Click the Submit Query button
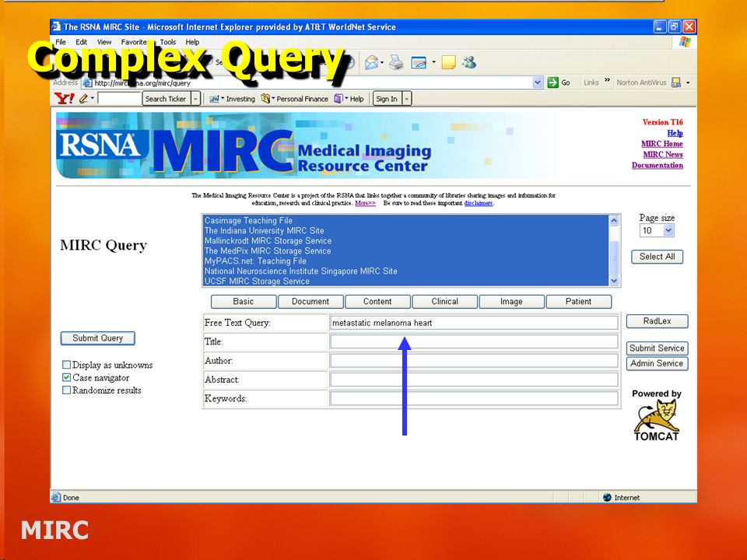 pyautogui.click(x=98, y=338)
